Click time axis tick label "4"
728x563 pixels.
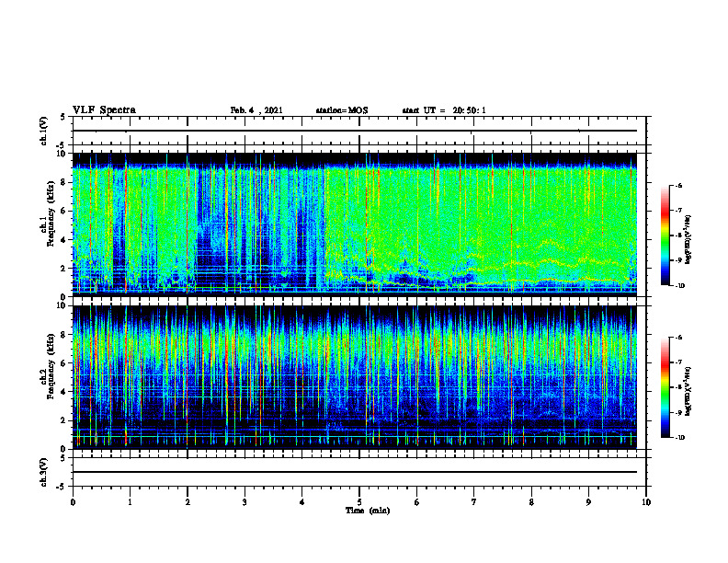(x=302, y=502)
